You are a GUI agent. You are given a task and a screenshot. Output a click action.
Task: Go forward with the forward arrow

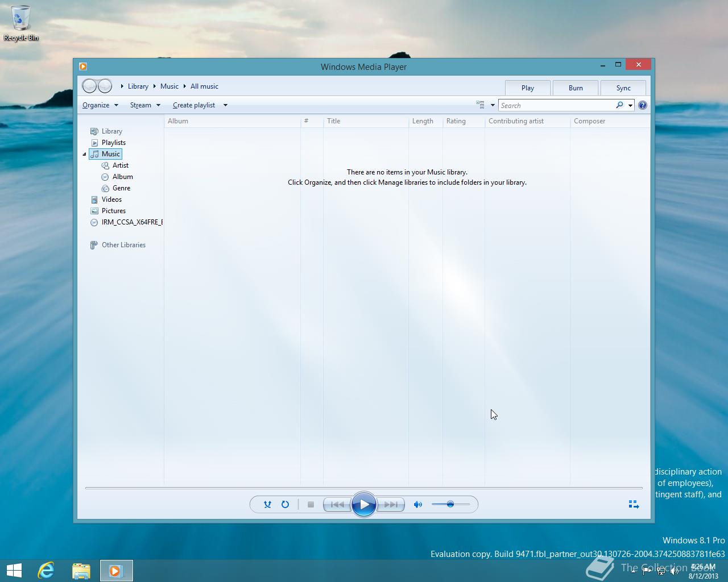pyautogui.click(x=105, y=86)
